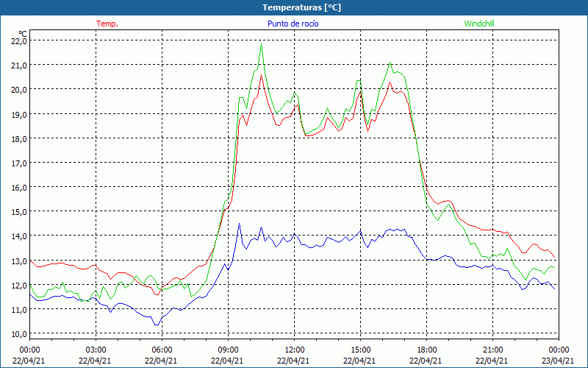
Task: Click the 18,0 y-axis value
Action: pyautogui.click(x=19, y=138)
